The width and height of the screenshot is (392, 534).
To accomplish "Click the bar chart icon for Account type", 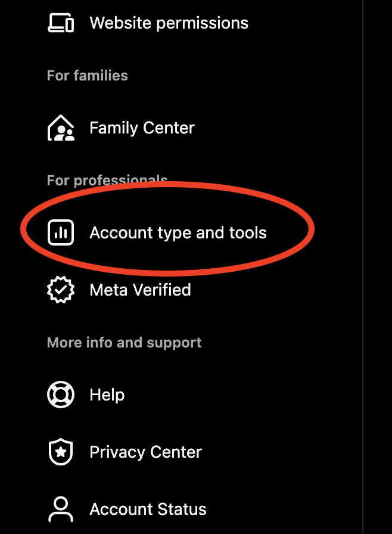I will point(60,232).
